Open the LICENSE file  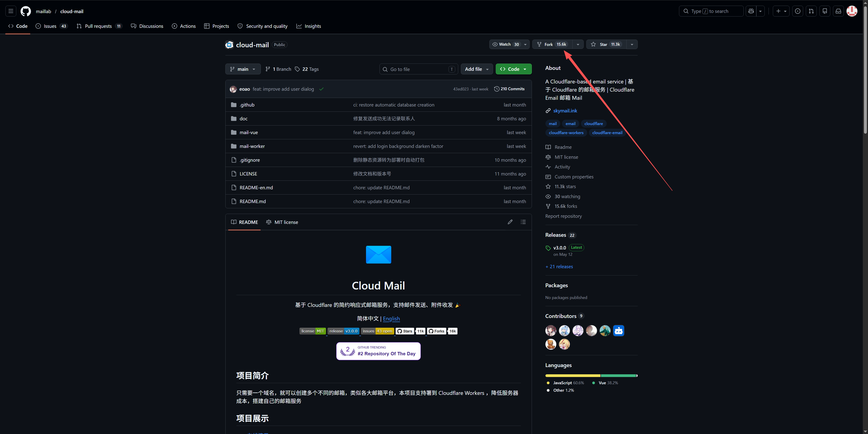[248, 174]
